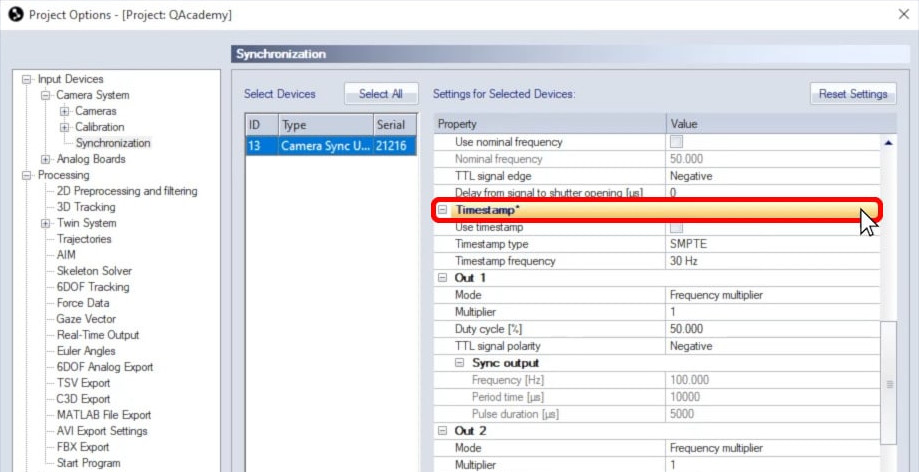The height and width of the screenshot is (472, 919).
Task: Collapse the Sync output subsection
Action: pos(459,363)
